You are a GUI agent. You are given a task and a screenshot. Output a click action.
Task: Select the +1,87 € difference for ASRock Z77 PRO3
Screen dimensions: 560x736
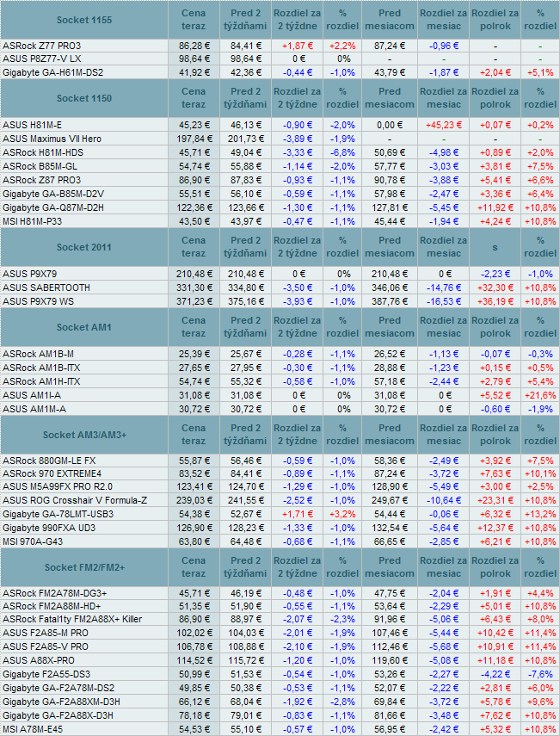tap(298, 46)
